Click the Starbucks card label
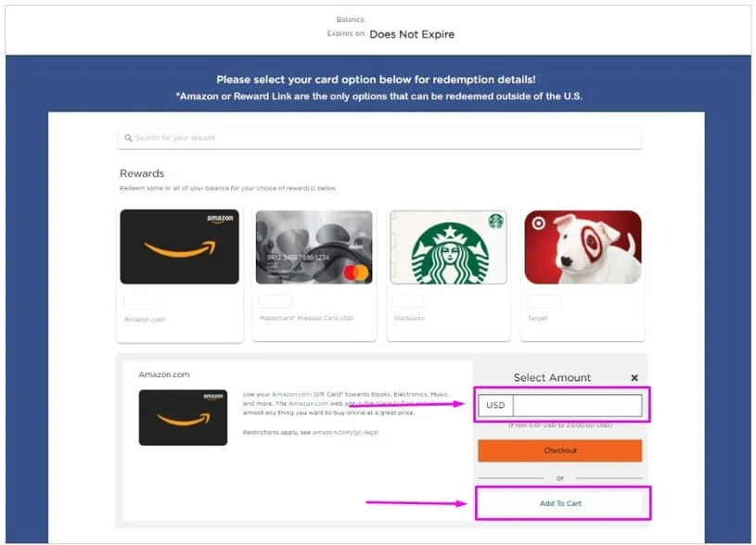This screenshot has height=545, width=756. pos(409,318)
